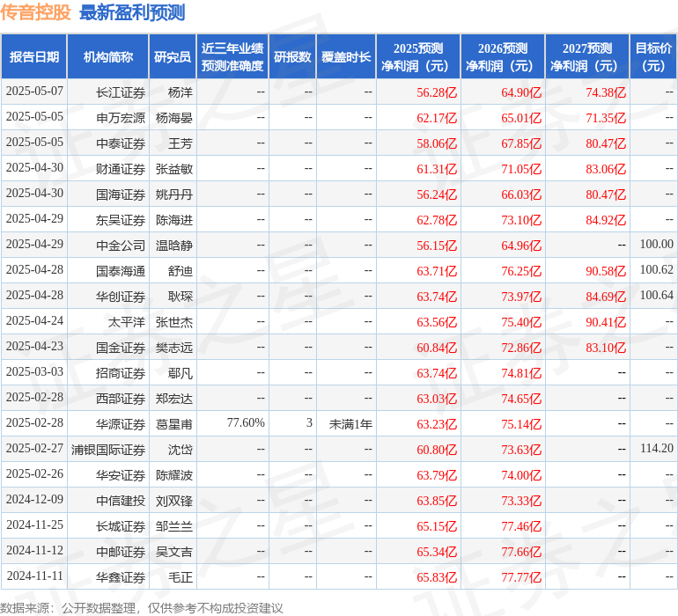Image resolution: width=678 pixels, height=616 pixels.
Task: Select institution 国泰海通
Action: (x=121, y=271)
